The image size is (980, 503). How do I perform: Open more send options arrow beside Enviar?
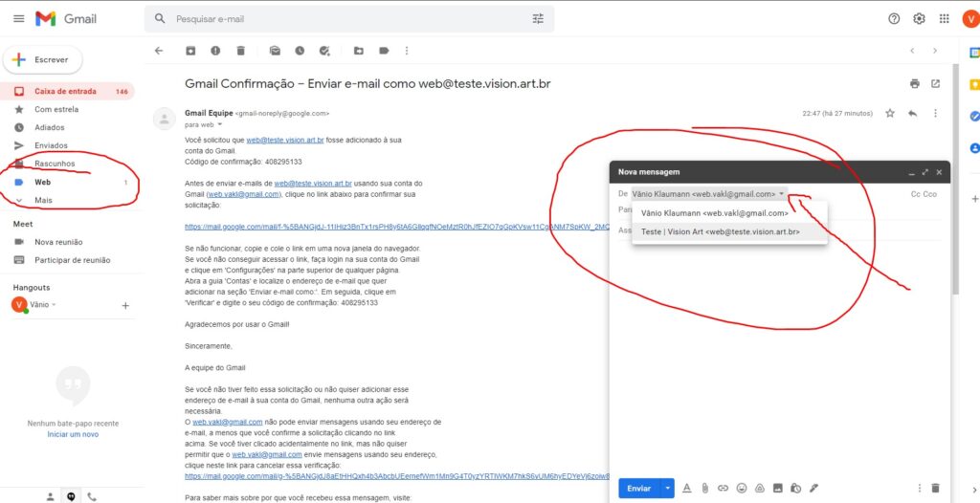point(668,488)
